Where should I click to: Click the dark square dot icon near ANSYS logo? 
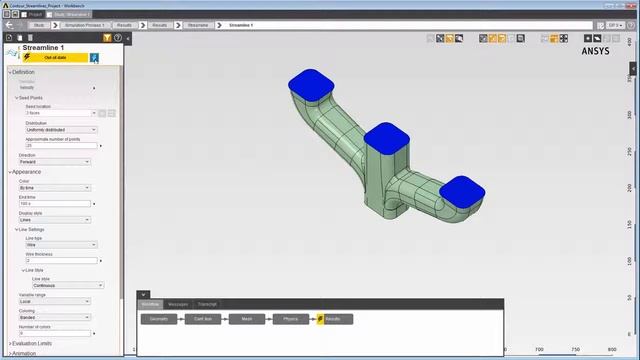588,38
